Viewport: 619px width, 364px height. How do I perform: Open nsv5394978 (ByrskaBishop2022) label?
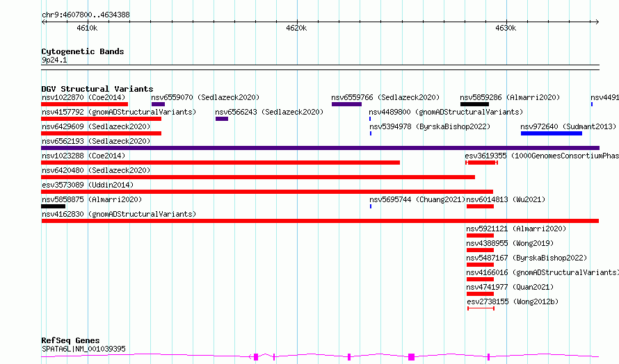point(430,126)
